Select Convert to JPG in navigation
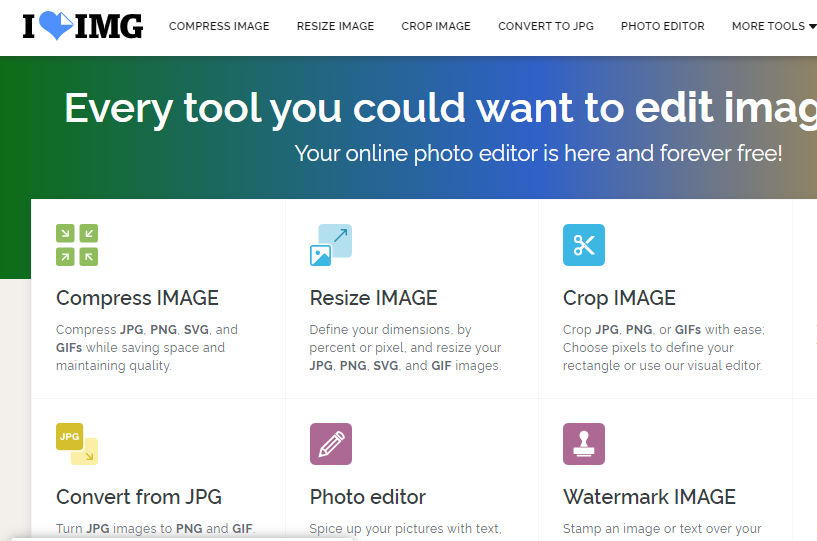The width and height of the screenshot is (817, 541). [x=546, y=26]
